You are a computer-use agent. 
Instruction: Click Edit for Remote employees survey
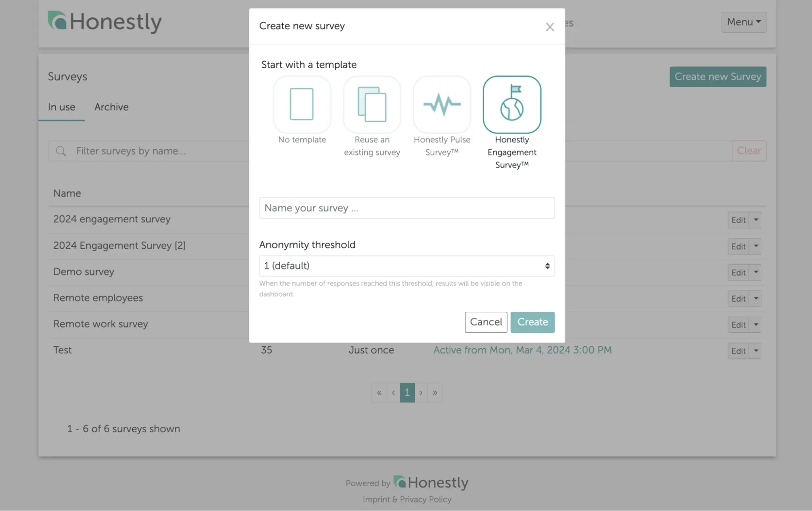738,299
